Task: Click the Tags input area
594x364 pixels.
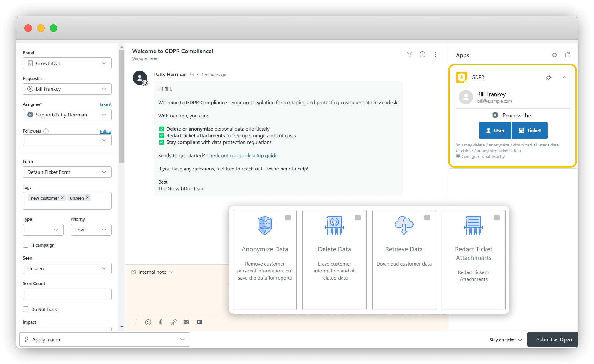Action: coord(67,201)
